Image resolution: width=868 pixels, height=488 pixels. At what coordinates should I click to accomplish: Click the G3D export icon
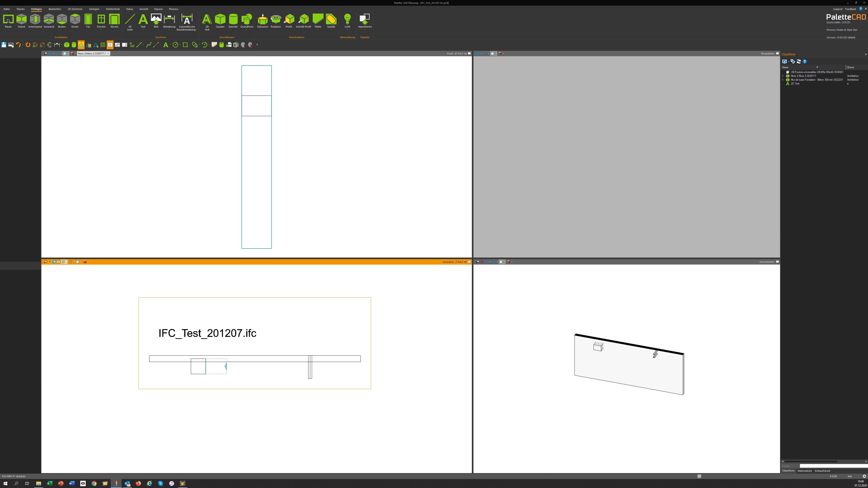229,45
